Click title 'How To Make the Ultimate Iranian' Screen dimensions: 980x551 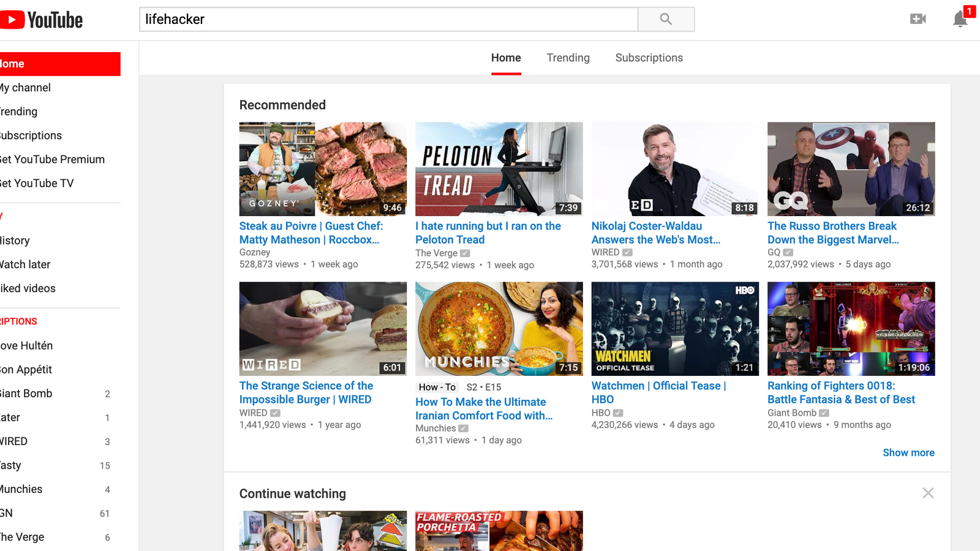[x=484, y=408]
